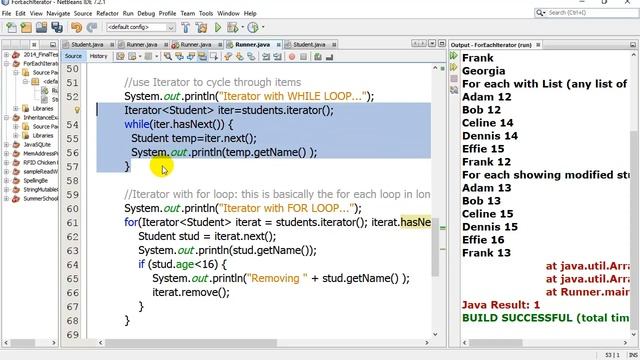
Task: Open the File menu
Action: click(x=7, y=13)
